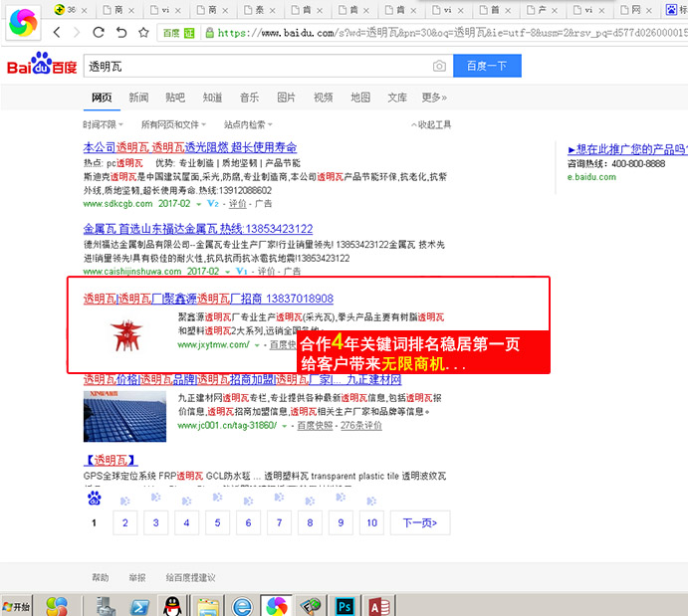
Task: Launch PowerShell from the taskbar
Action: (140, 607)
